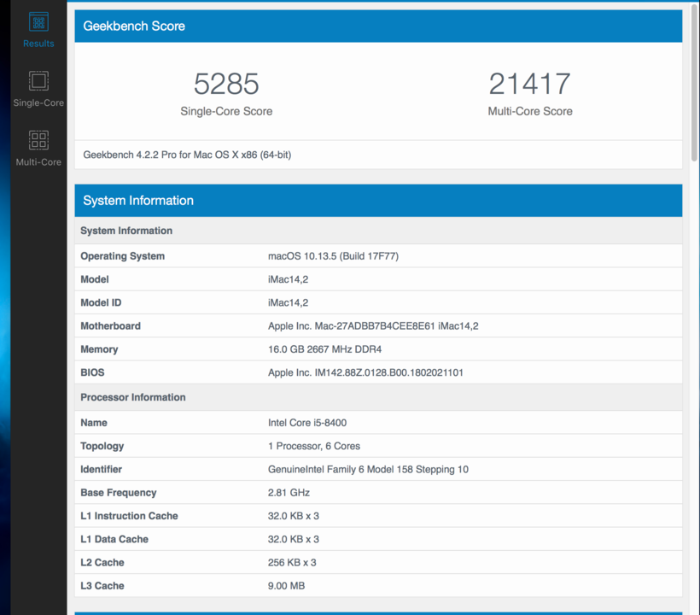Select the Single-Core sidebar icon
This screenshot has height=615, width=700.
38,81
